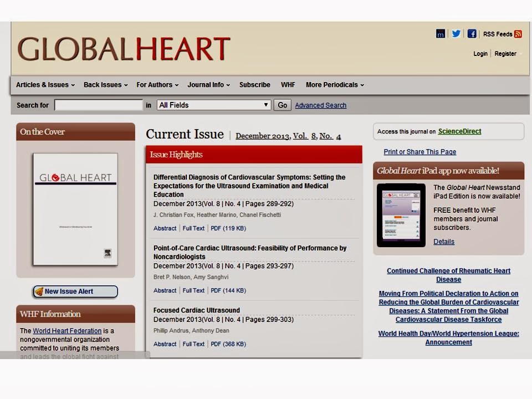Expand the Journal Info menu
This screenshot has width=532, height=399.
coord(209,85)
